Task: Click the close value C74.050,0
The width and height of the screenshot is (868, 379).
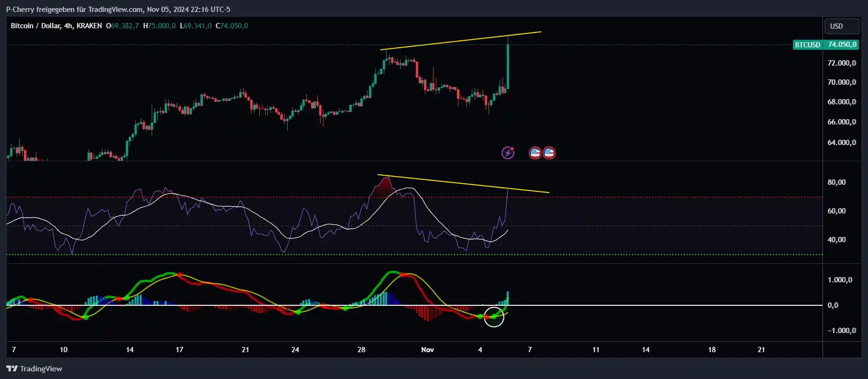Action: (x=232, y=26)
